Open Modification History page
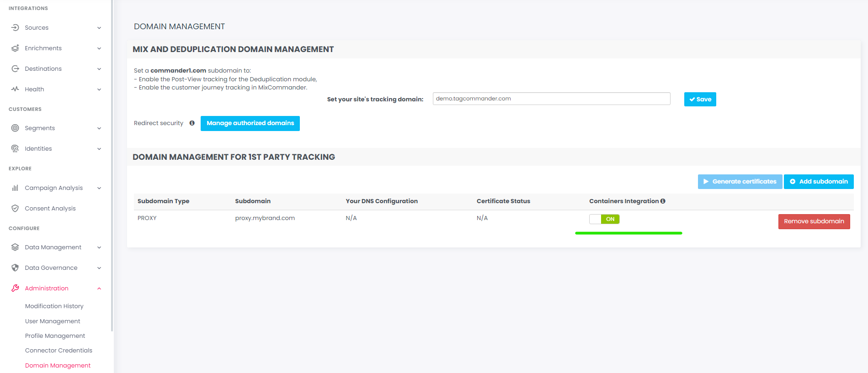The width and height of the screenshot is (868, 373). (x=54, y=306)
